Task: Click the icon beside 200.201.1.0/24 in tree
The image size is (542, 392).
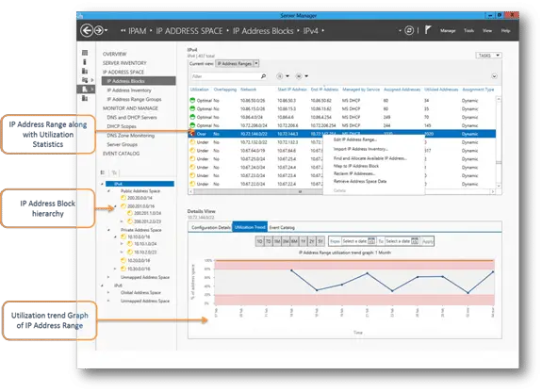Action: coord(130,213)
